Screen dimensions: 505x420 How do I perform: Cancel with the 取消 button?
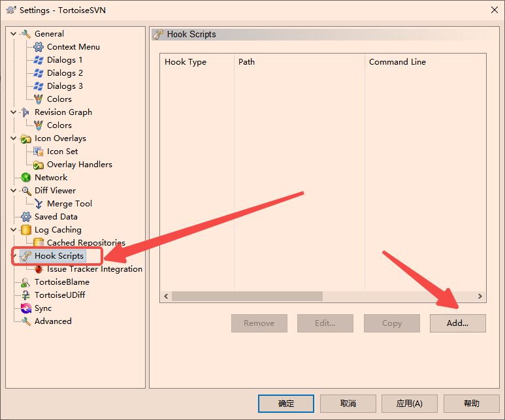tap(348, 404)
